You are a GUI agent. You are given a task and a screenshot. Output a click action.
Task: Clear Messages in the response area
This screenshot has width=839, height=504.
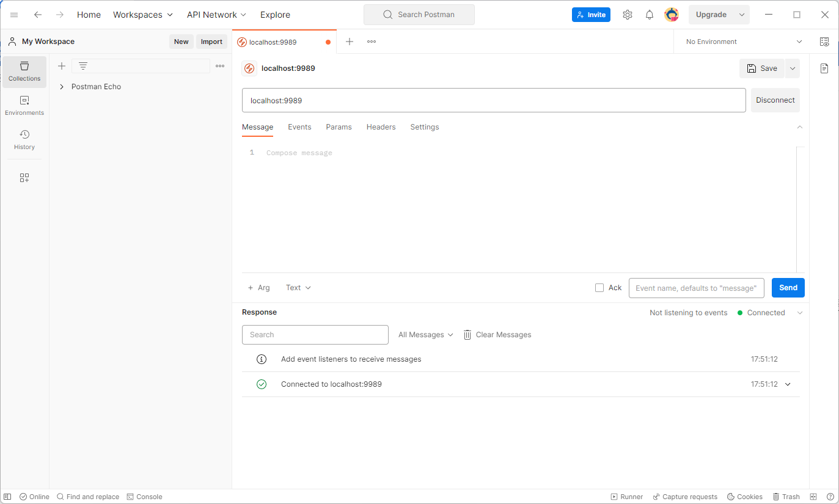click(497, 335)
